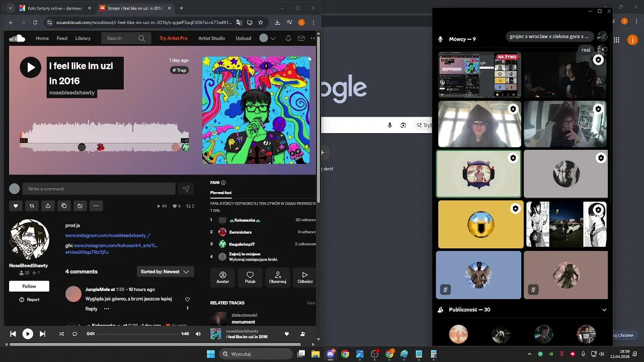Open the Library page
644x362 pixels.
click(83, 38)
